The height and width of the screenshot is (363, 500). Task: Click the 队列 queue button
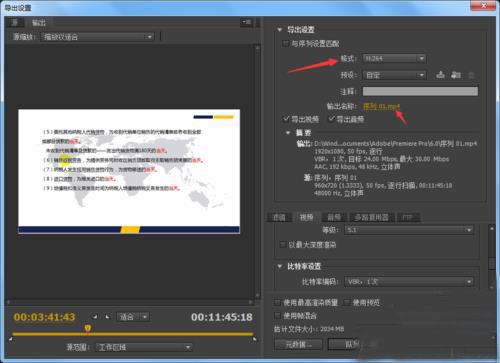pyautogui.click(x=352, y=344)
